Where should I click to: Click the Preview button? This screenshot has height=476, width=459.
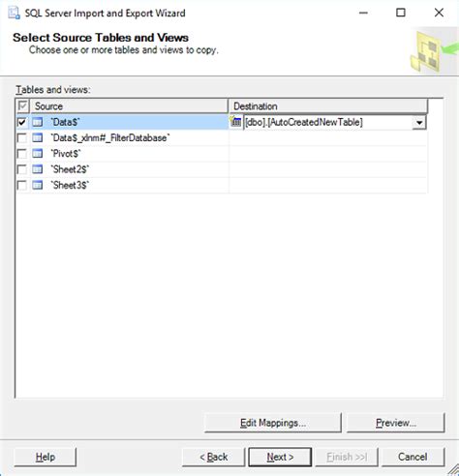396,423
